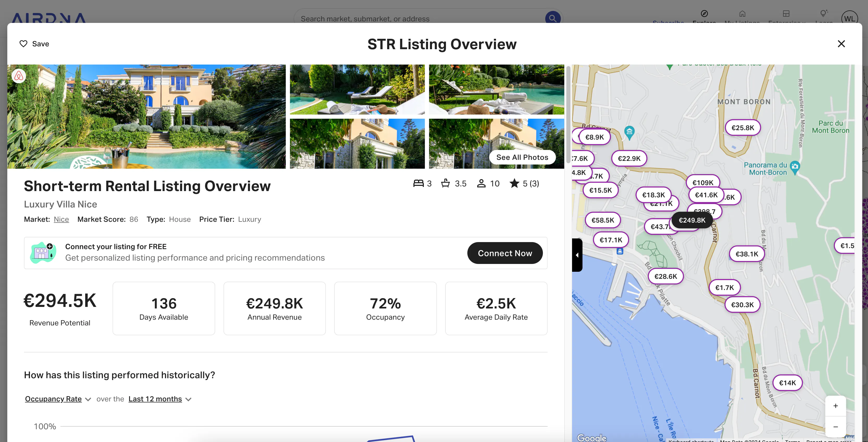
Task: Click the Airbnb logo badge on main photo
Action: point(19,76)
